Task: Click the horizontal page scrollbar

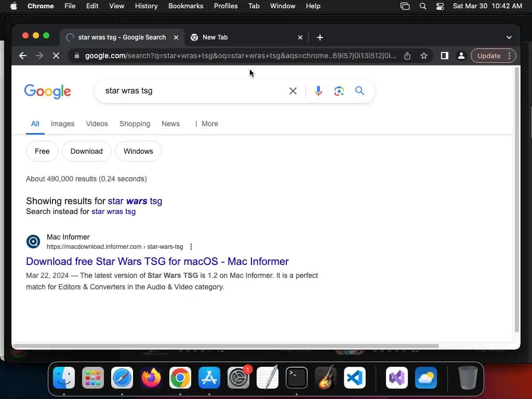Action: 225,345
